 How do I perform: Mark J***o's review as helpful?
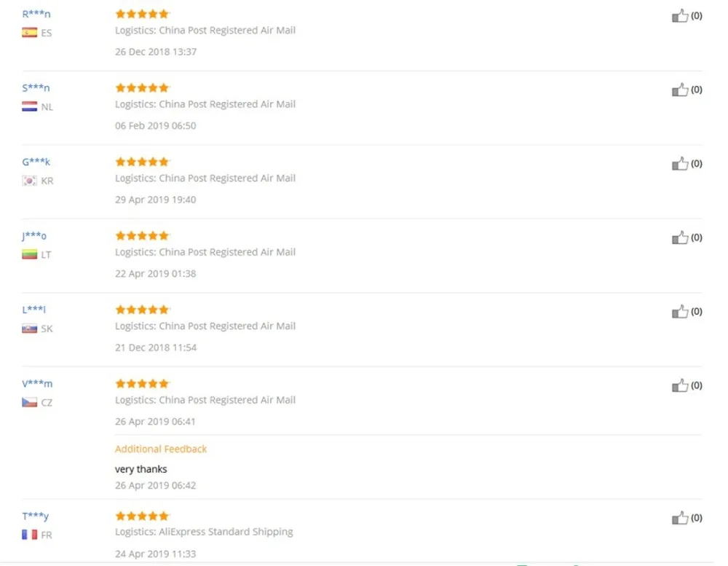coord(680,237)
